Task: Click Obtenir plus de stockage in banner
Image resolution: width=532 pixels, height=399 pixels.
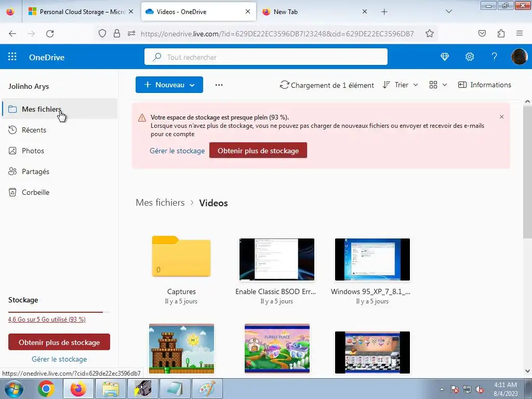Action: [258, 150]
